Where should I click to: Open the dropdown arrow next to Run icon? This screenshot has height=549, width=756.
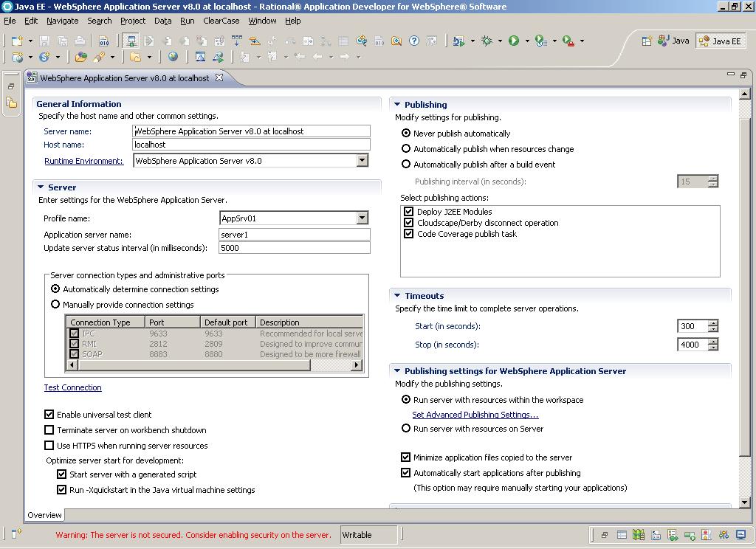[x=527, y=41]
